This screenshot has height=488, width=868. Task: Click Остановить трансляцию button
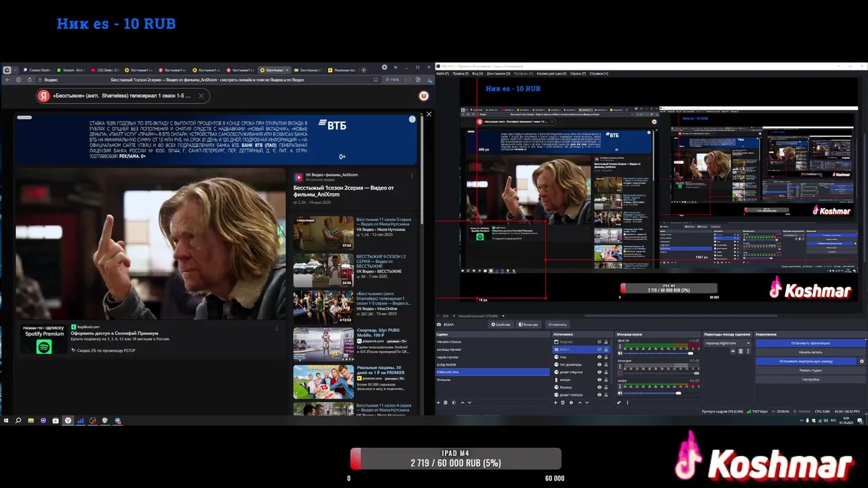click(810, 343)
